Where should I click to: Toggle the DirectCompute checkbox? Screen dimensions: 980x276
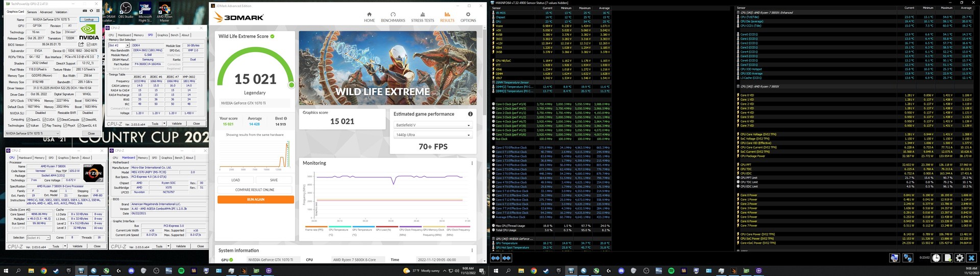[x=59, y=120]
